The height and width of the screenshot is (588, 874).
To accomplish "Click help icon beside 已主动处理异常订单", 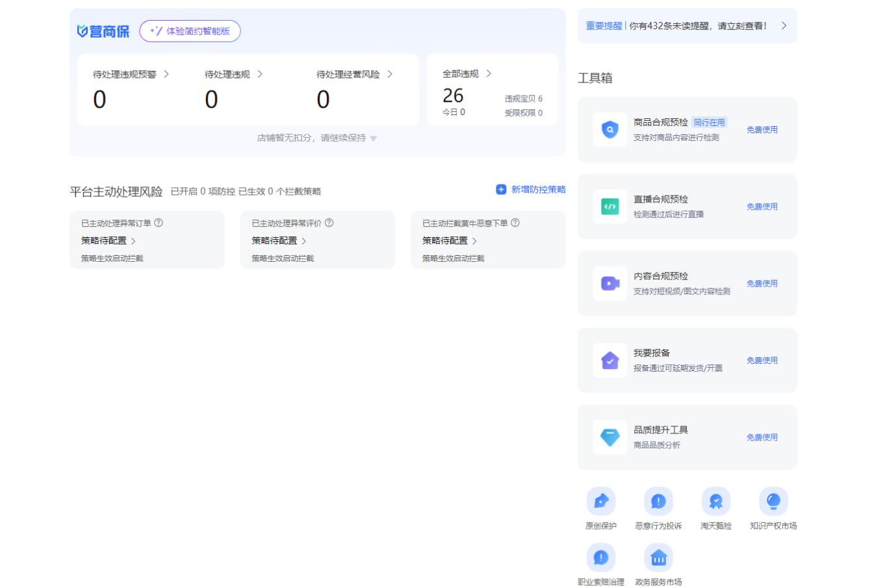I will (159, 223).
